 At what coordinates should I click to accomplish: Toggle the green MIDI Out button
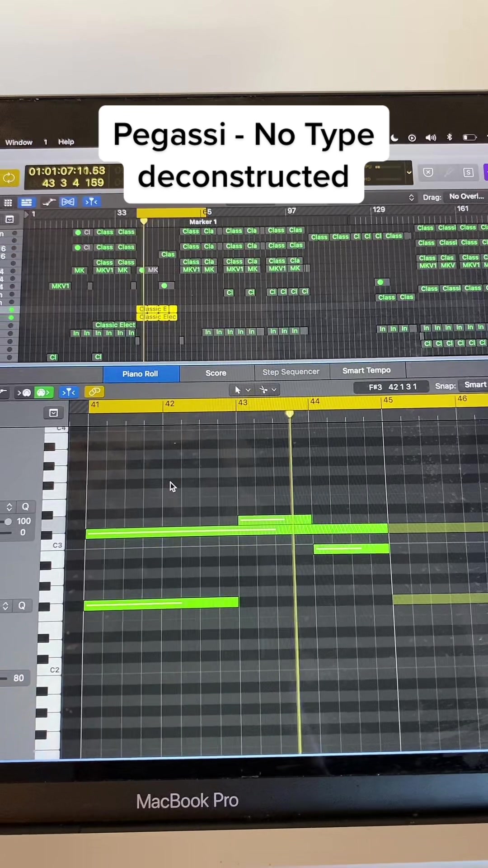[43, 392]
